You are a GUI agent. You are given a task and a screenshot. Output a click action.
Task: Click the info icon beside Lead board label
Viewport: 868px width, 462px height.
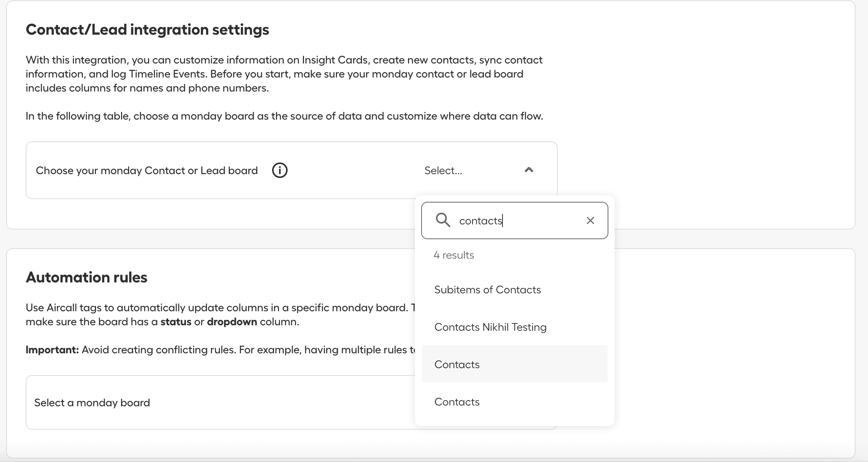point(279,171)
